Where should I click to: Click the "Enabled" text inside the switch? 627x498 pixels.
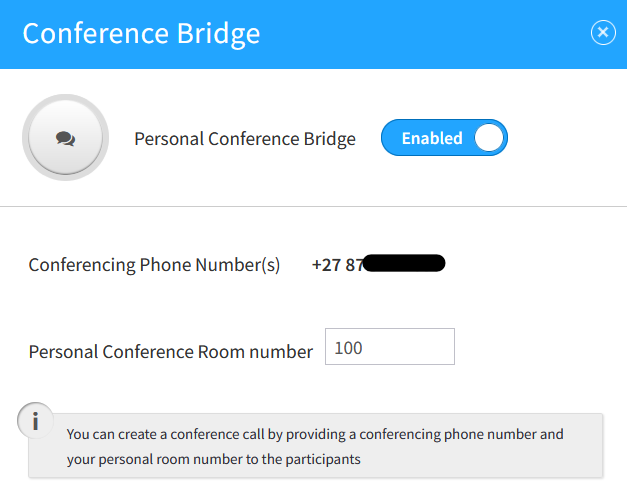(x=431, y=138)
